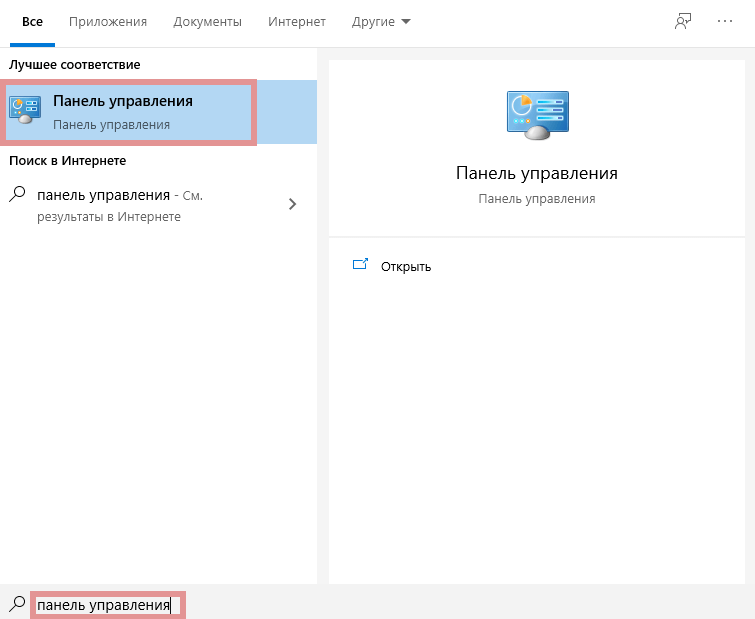Click the open-window icon next to Открыть
Viewport: 755px width, 619px height.
coord(360,264)
